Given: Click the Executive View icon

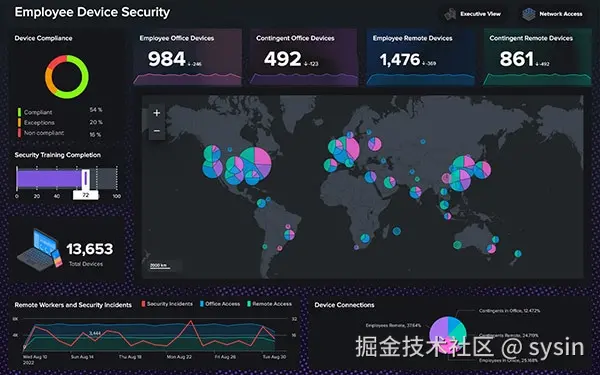Looking at the screenshot, I should (x=450, y=14).
